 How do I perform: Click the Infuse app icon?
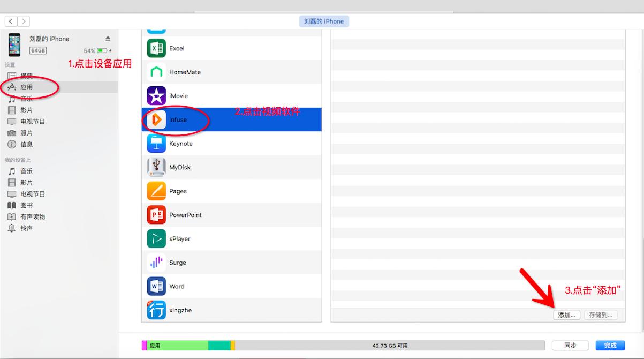click(156, 119)
